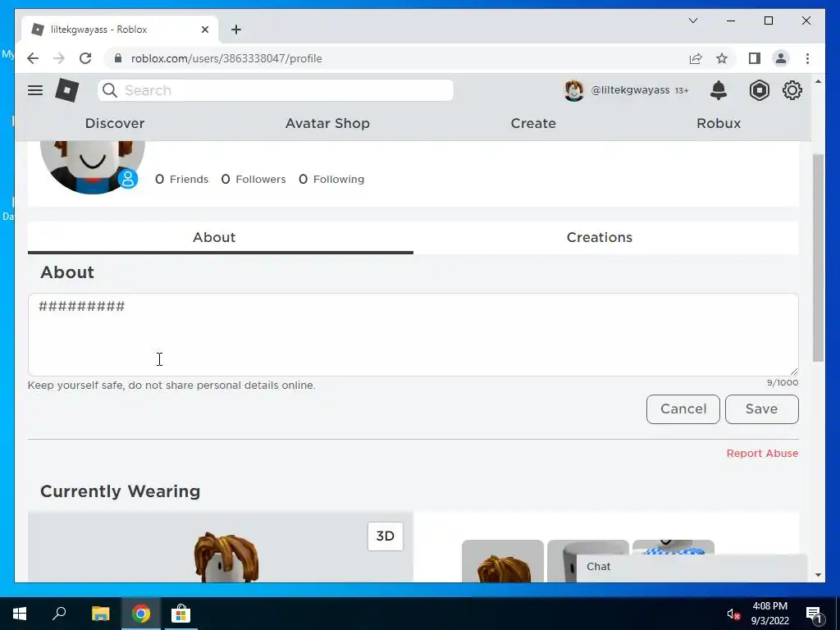Open taskbar search magnifier
Viewport: 840px width, 630px height.
point(59,613)
